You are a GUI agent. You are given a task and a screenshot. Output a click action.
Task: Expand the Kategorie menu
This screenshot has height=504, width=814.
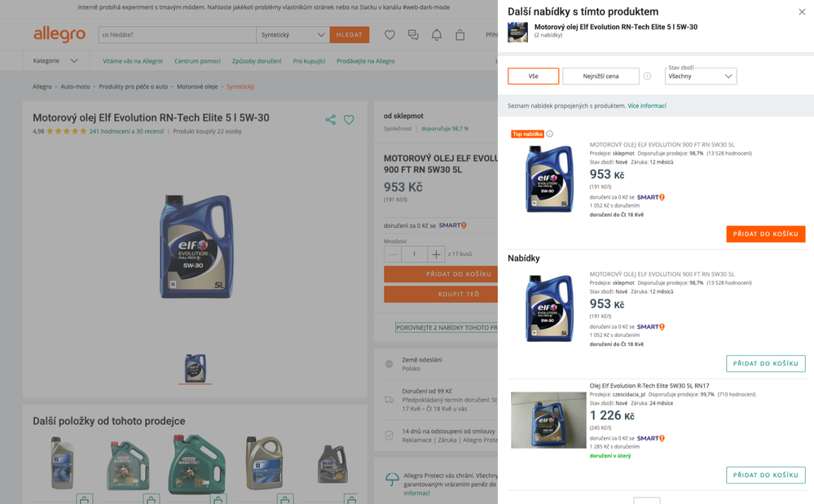55,61
